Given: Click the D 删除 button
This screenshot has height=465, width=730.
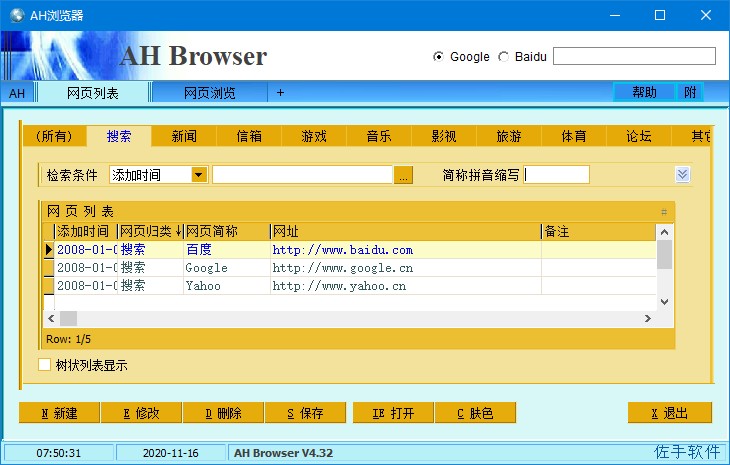Looking at the screenshot, I should coord(223,413).
